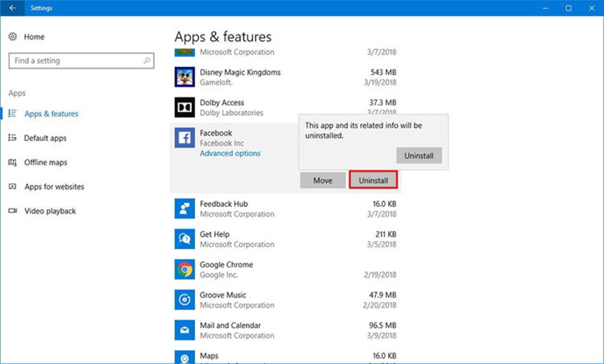Open Apps for websites page

tap(54, 187)
